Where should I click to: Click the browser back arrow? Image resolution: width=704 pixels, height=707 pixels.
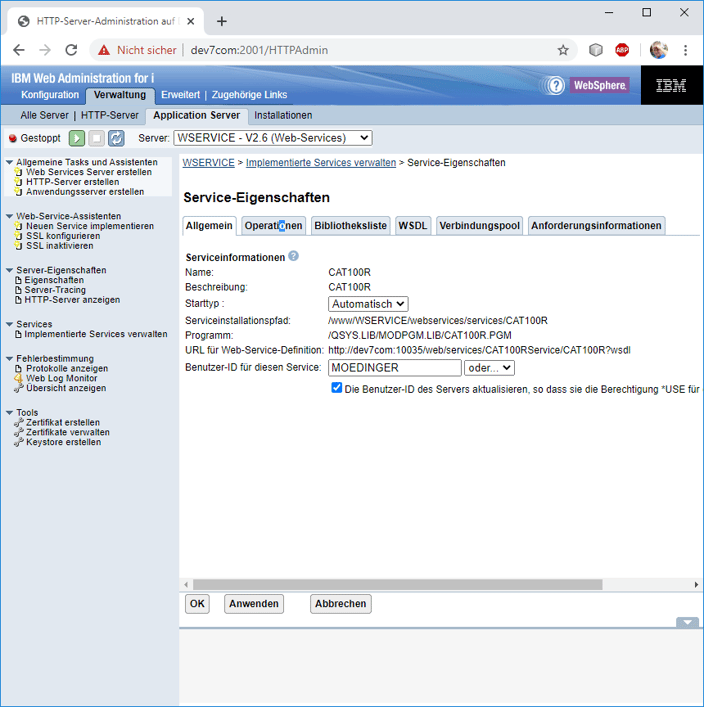pos(19,50)
